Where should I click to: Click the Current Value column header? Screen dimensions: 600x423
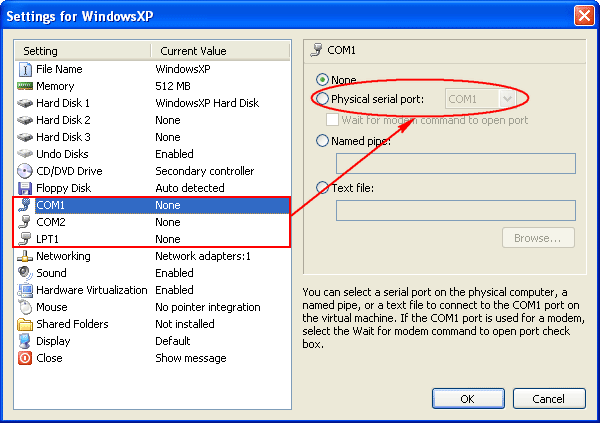click(x=220, y=51)
